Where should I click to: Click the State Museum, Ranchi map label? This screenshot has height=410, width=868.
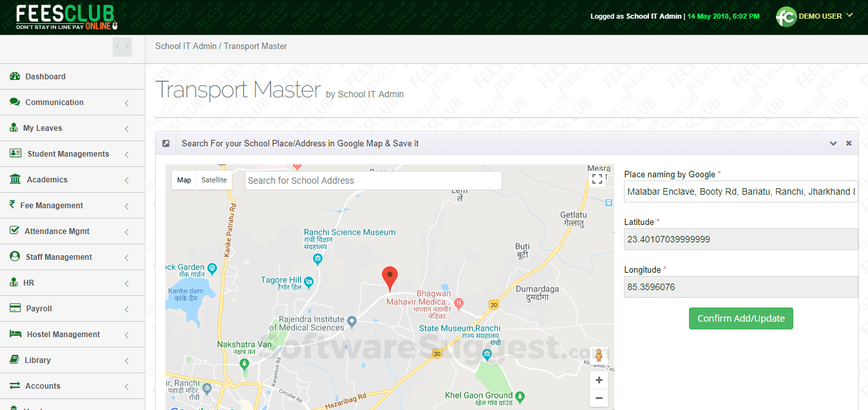point(460,327)
